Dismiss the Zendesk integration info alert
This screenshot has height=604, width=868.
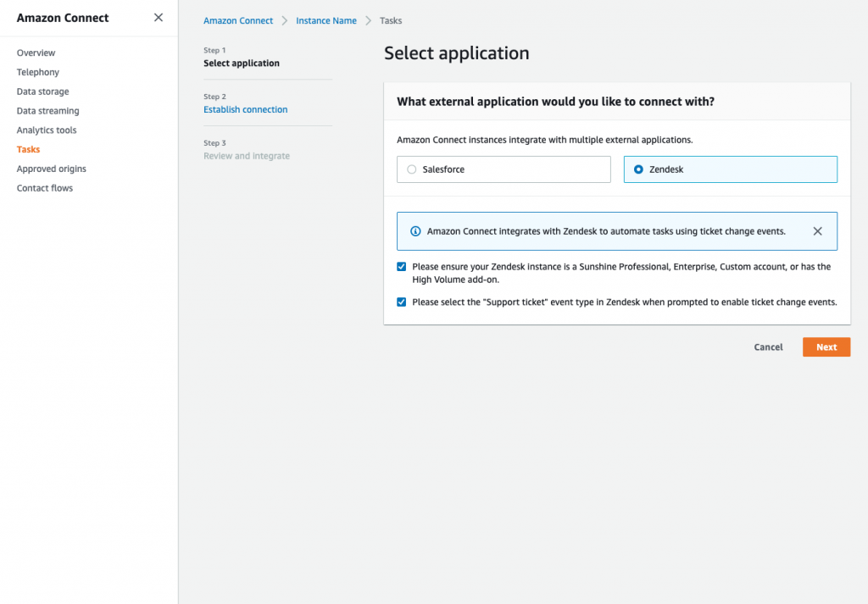pyautogui.click(x=817, y=230)
